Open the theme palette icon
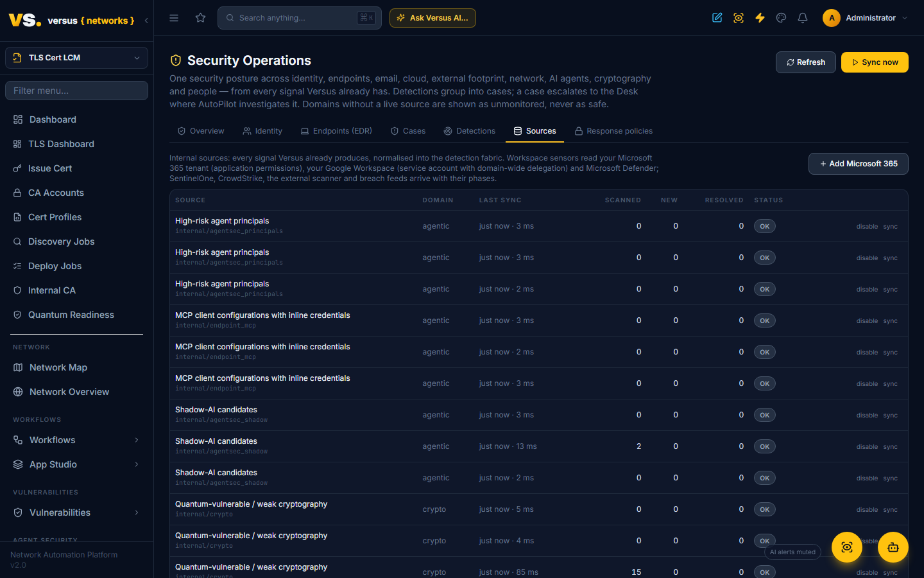Screen dimensions: 924x578 pyautogui.click(x=781, y=18)
